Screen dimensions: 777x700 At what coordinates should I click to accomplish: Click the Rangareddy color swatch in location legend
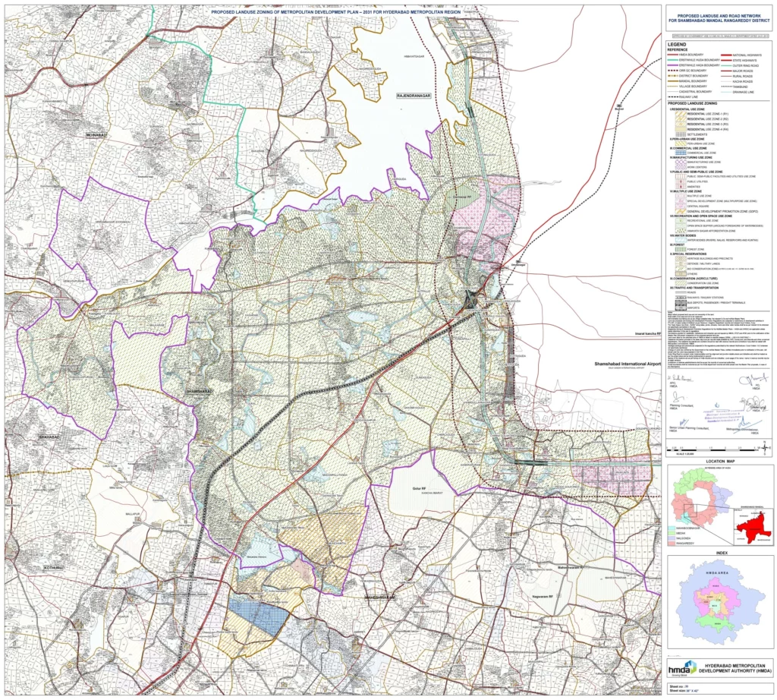[x=672, y=544]
